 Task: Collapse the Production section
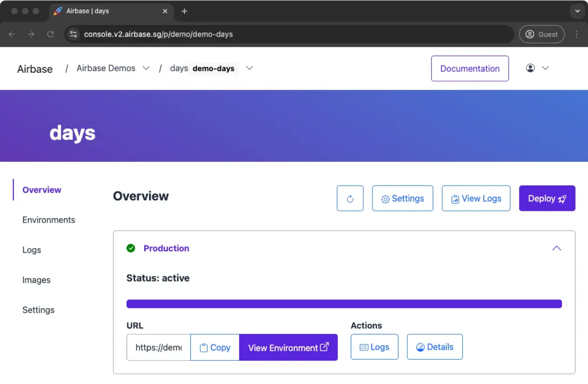point(557,248)
